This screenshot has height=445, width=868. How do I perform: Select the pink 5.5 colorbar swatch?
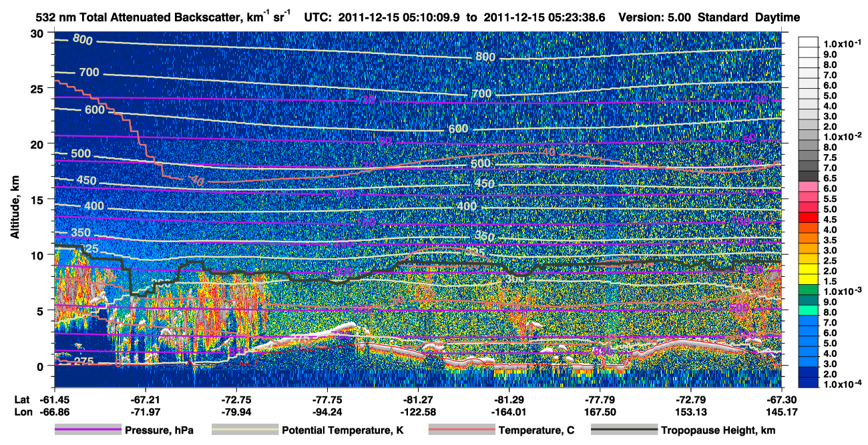(808, 198)
